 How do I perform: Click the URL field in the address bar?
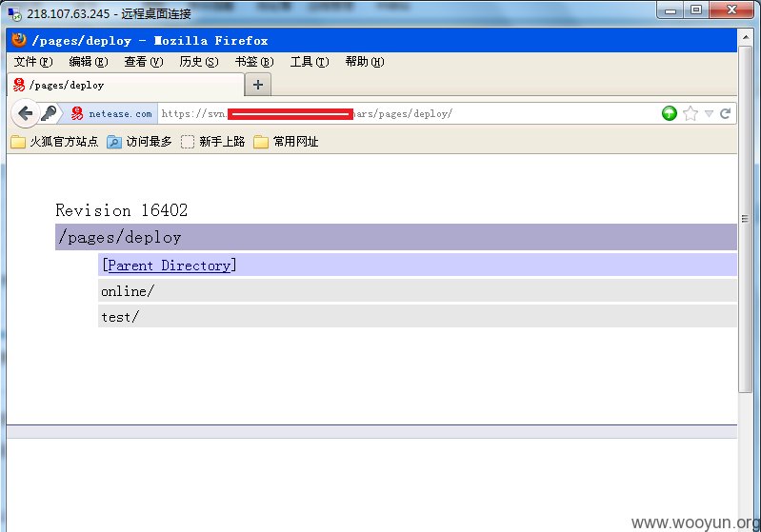(408, 113)
